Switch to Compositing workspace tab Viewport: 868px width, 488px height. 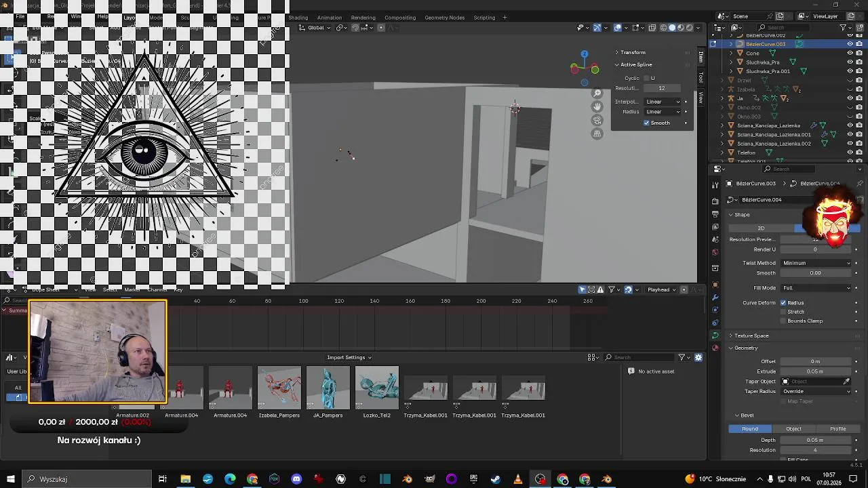click(400, 18)
